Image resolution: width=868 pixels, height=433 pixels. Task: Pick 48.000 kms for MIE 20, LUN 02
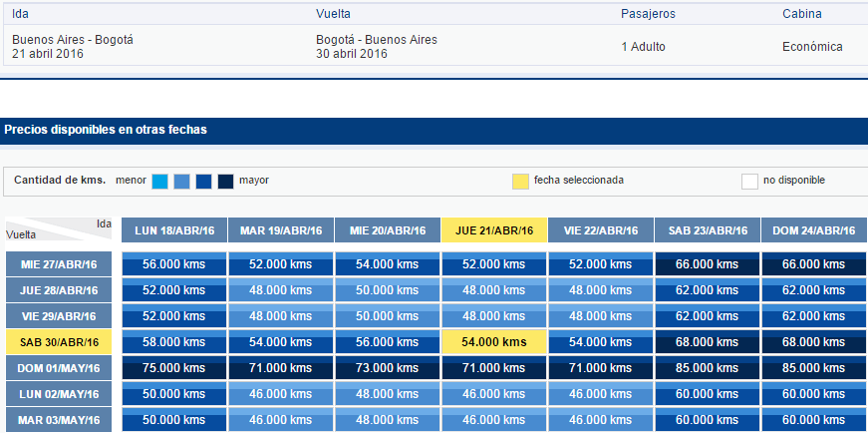388,394
